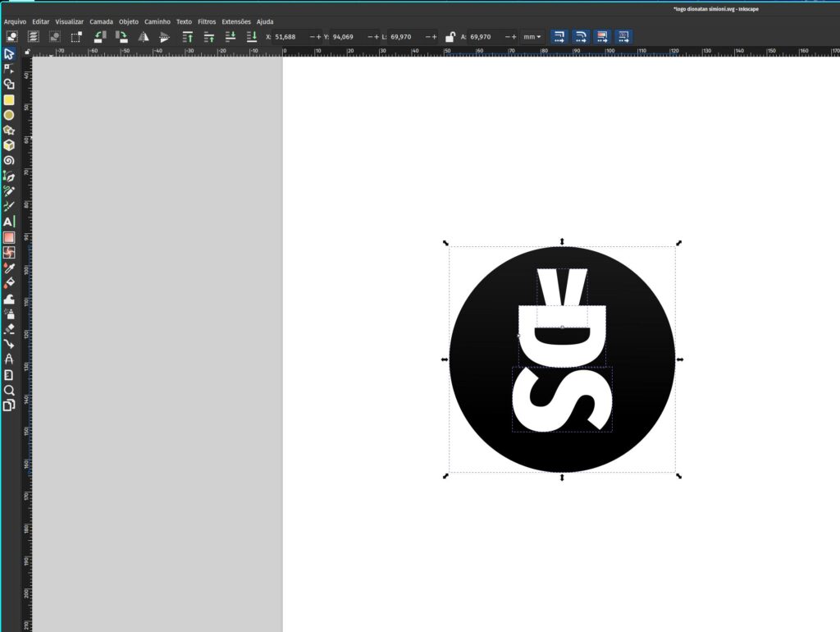840x632 pixels.
Task: Select the Node editing tool
Action: 11,69
